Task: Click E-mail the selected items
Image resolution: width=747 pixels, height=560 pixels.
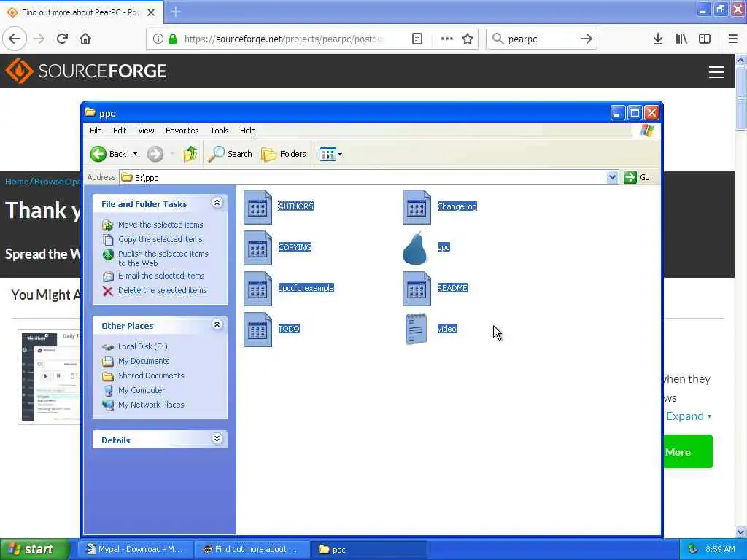Action: click(161, 276)
